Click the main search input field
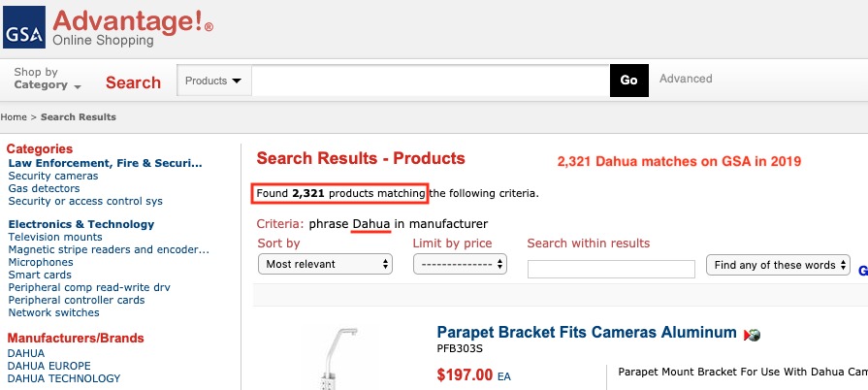Screen dimensions: 868x390 pos(431,81)
